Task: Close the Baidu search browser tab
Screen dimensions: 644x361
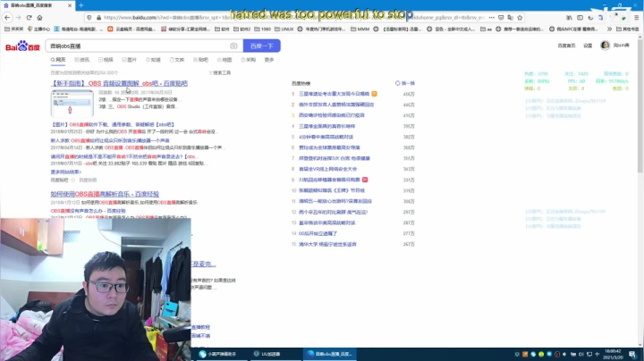Action: (x=70, y=5)
